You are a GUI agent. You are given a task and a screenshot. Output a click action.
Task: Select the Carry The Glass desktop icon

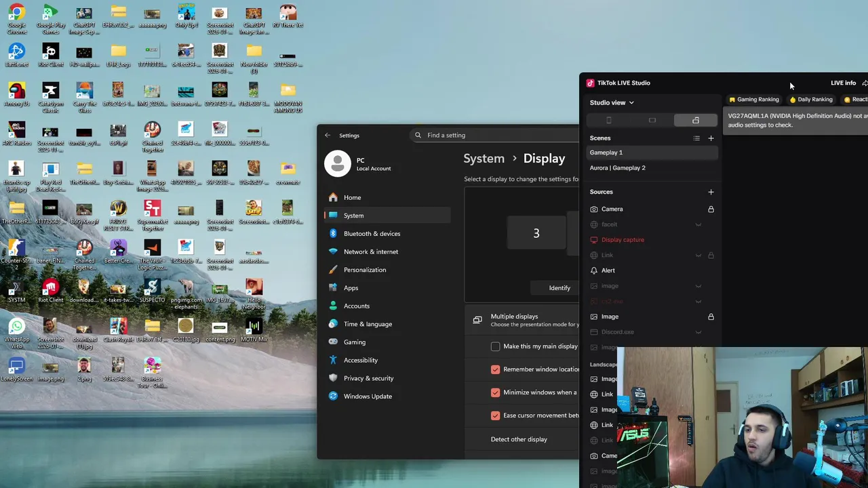click(84, 98)
